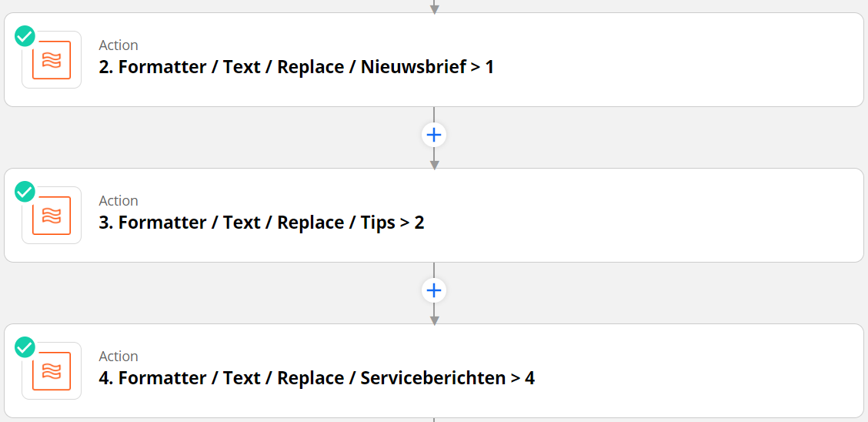
Task: Expand the Nieuwsbrief step card blank area
Action: [677, 60]
